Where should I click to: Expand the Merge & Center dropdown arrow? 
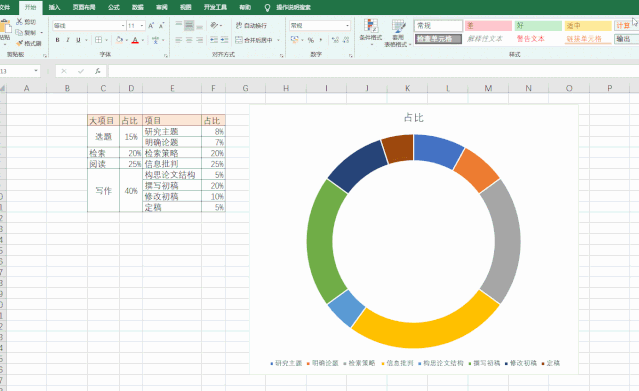278,40
